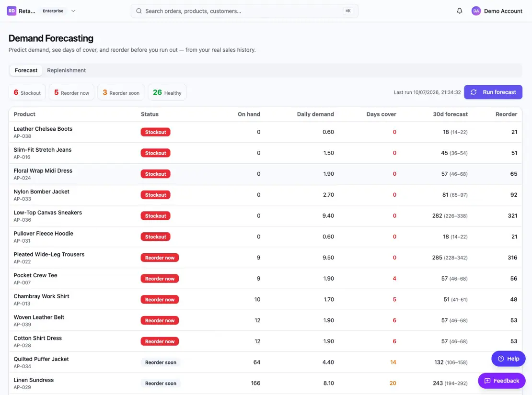Click the Last run timestamp

pos(427,92)
